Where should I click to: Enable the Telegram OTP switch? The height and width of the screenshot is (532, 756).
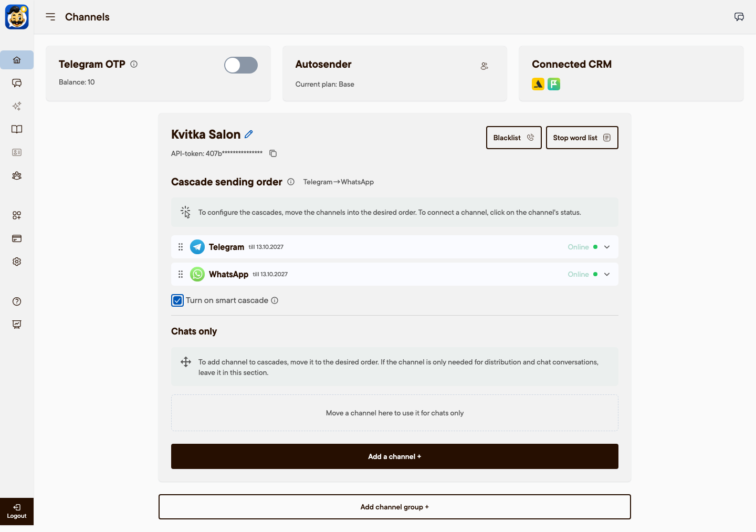click(x=241, y=65)
